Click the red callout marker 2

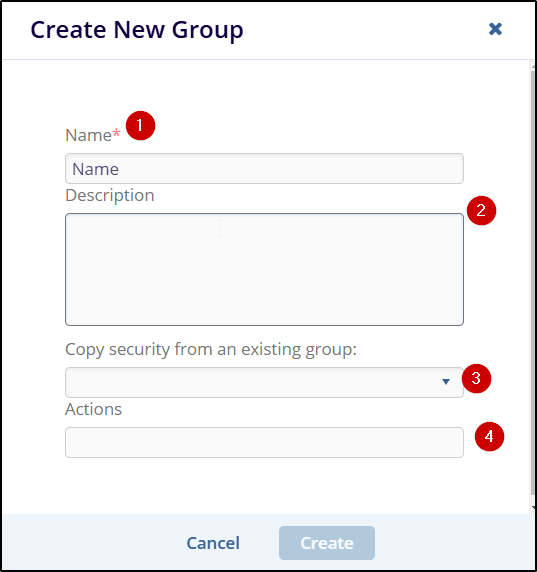(x=481, y=210)
